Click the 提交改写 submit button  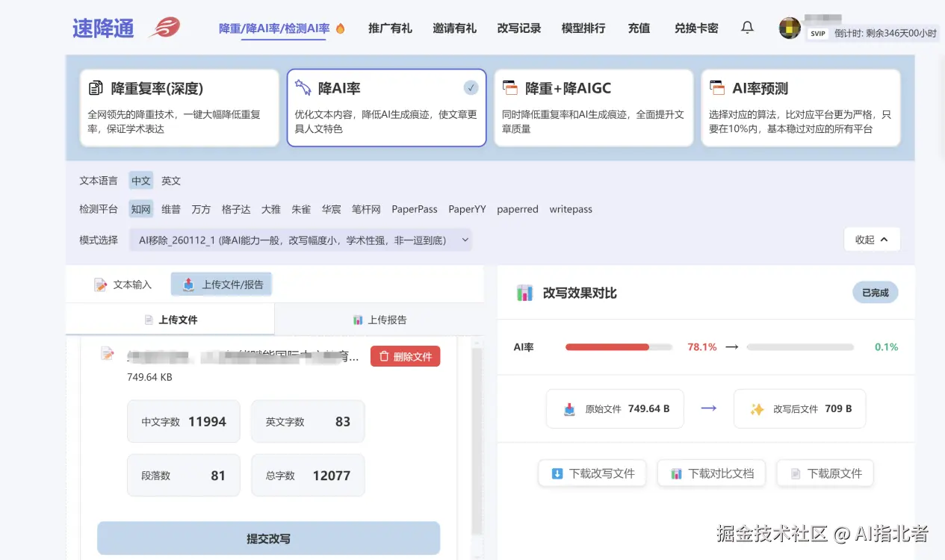click(268, 538)
